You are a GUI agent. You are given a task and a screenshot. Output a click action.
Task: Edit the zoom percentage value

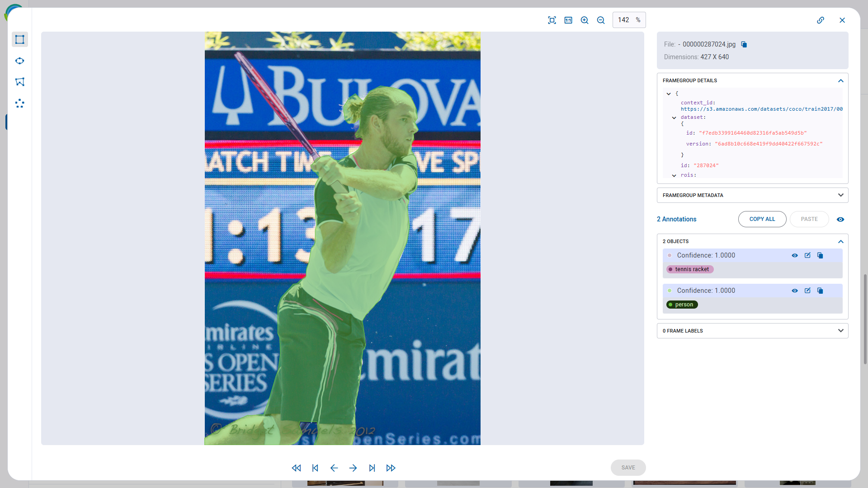point(624,20)
